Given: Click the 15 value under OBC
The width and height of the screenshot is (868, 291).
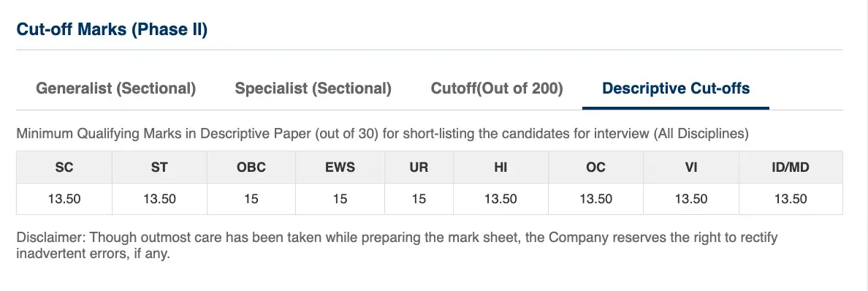Looking at the screenshot, I should point(251,199).
